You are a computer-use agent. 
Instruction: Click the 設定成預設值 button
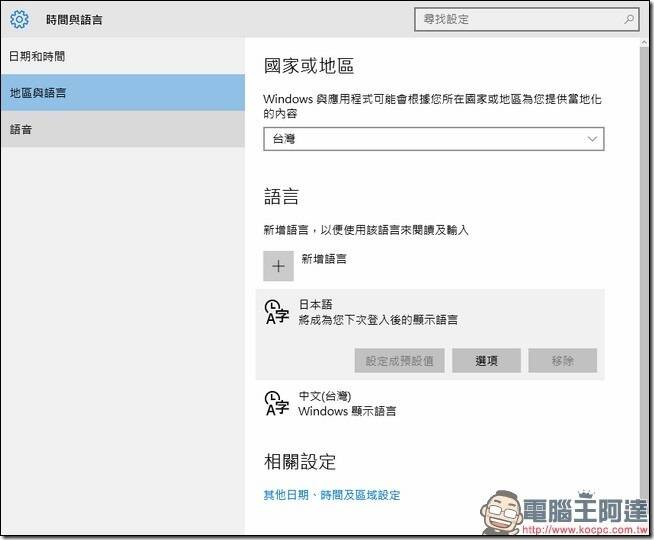coord(399,361)
